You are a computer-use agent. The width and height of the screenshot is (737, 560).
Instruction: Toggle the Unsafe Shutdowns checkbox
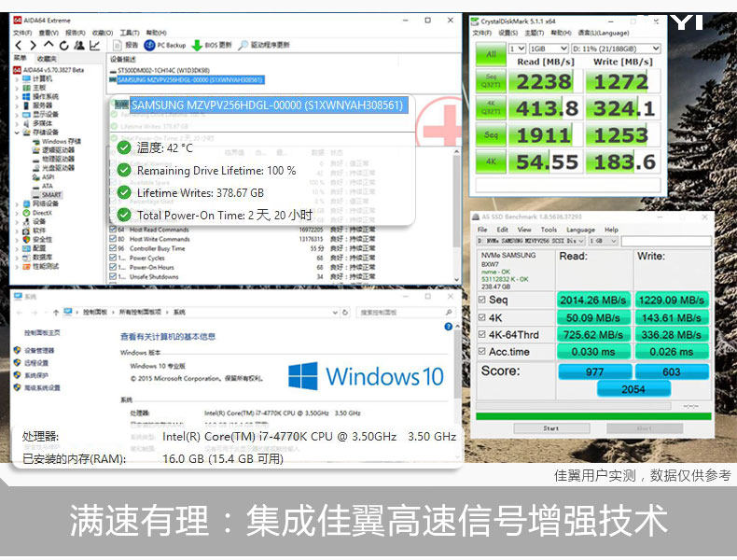click(x=113, y=276)
